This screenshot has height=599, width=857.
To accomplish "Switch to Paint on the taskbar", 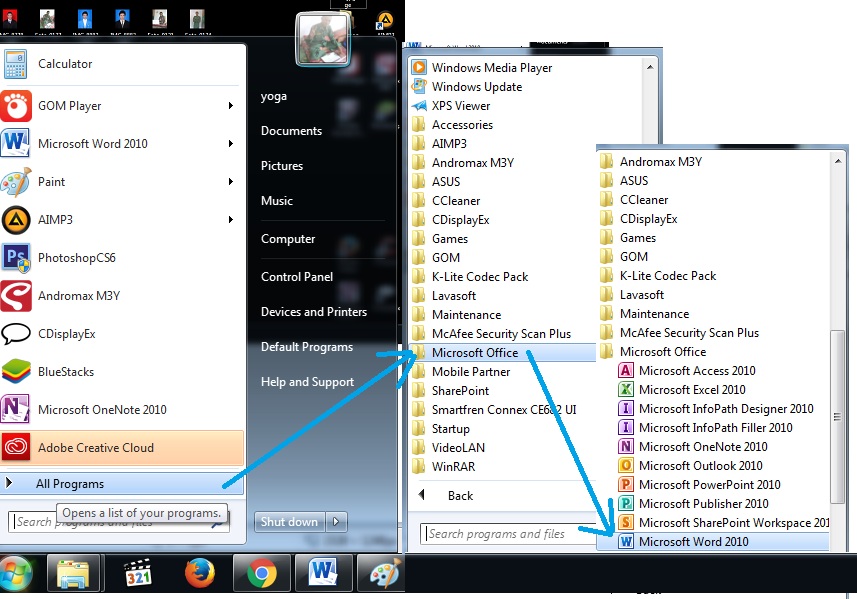I will (x=383, y=573).
